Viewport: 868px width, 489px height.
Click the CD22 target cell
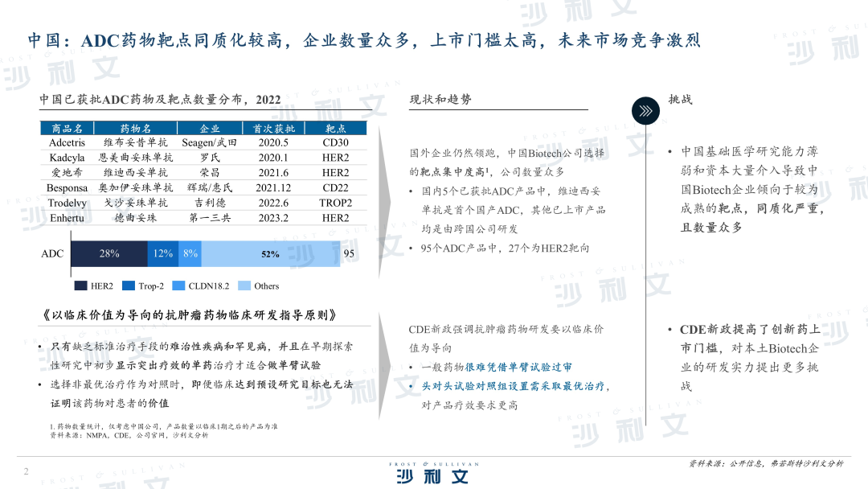click(x=336, y=187)
